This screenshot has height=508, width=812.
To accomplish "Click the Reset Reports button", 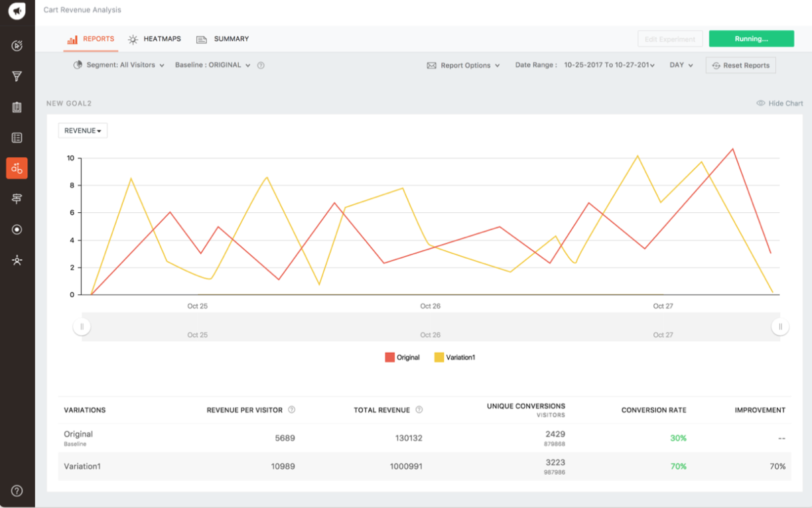I will [x=740, y=66].
